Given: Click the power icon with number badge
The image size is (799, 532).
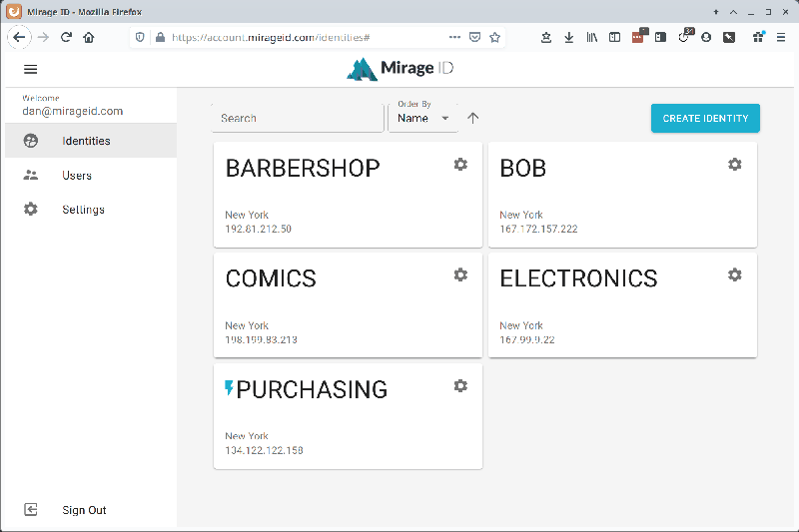Looking at the screenshot, I should click(x=685, y=36).
